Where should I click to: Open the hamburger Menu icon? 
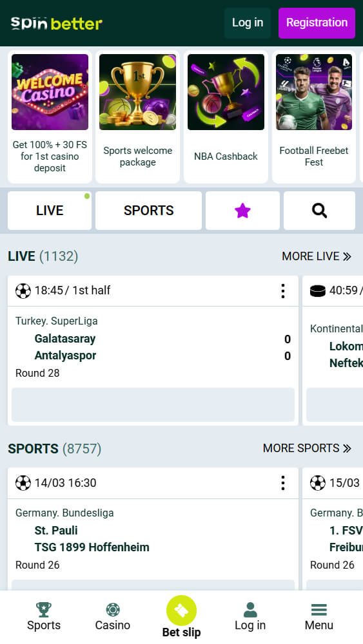click(319, 610)
